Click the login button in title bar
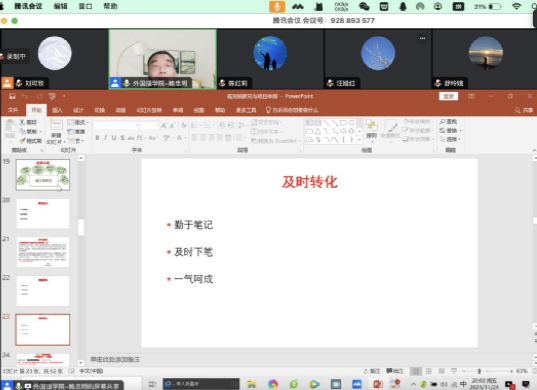Image resolution: width=537 pixels, height=390 pixels. tap(448, 96)
